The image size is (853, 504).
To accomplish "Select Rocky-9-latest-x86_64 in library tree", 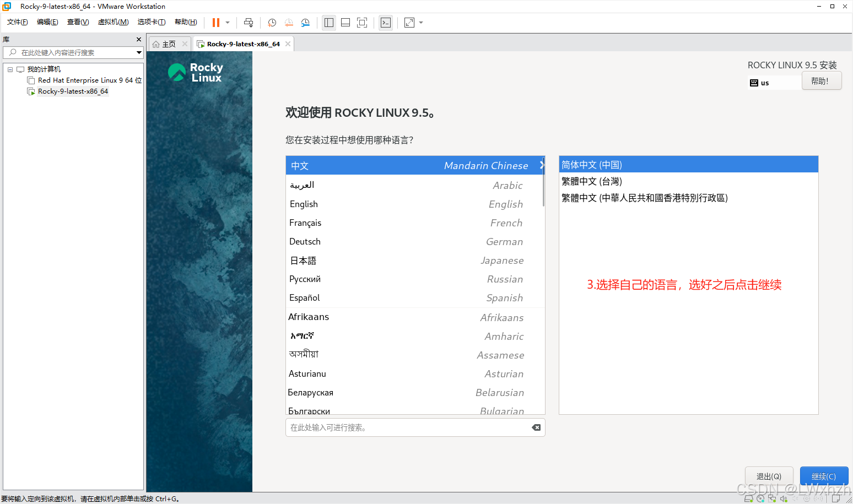I will click(73, 91).
